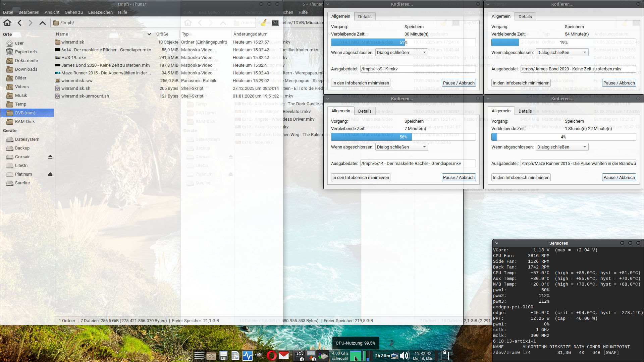Click the Ausgabedatei field showing /tmp/HoS-19.mkv
The width and height of the screenshot is (644, 362).
[418, 69]
